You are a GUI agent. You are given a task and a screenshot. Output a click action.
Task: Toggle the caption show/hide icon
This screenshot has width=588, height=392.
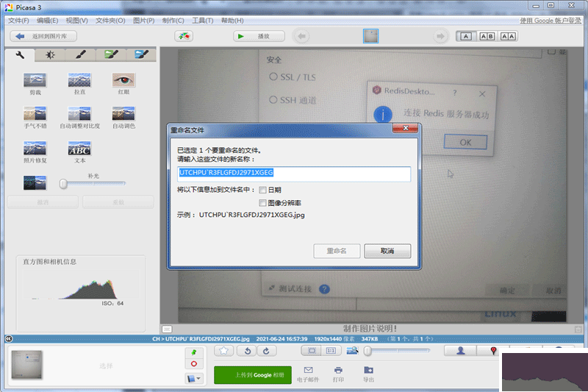tap(167, 329)
